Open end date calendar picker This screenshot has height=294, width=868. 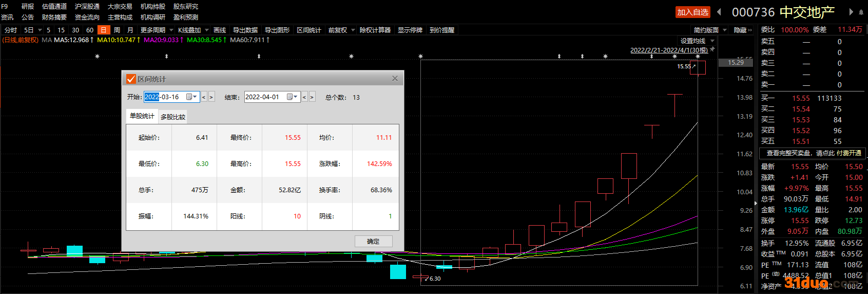coord(292,97)
